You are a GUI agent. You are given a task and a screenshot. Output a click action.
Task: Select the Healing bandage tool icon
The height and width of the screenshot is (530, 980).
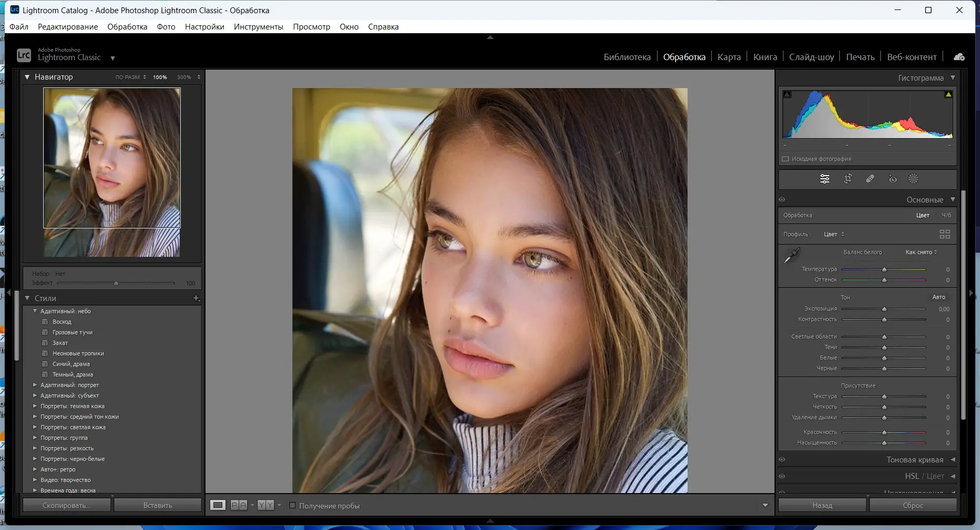[x=870, y=179]
